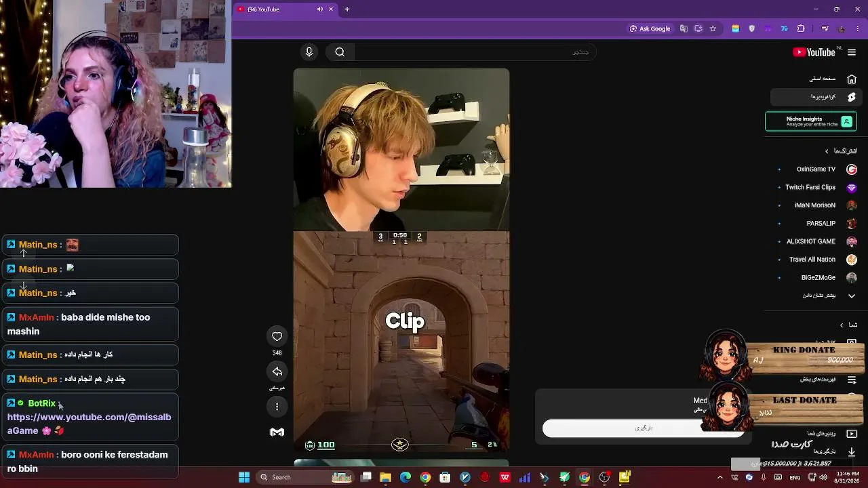The image size is (868, 488).
Task: Like the Shorts video with the heart icon
Action: [277, 336]
